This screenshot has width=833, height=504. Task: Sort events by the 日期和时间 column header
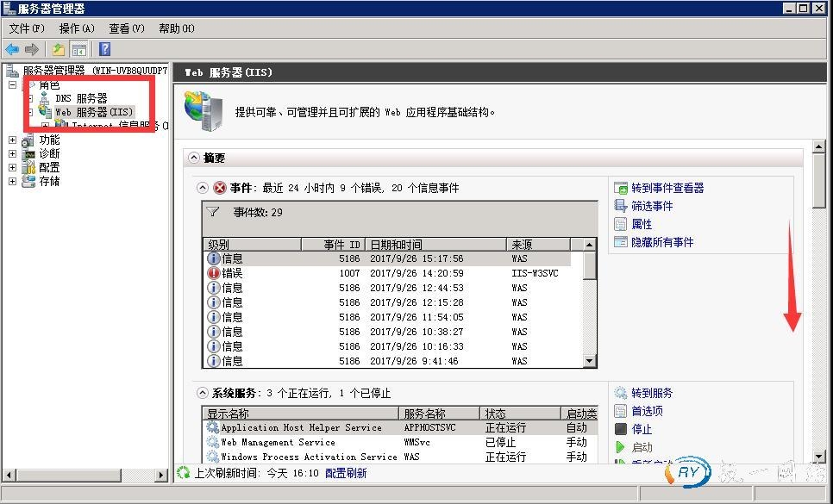pos(435,245)
